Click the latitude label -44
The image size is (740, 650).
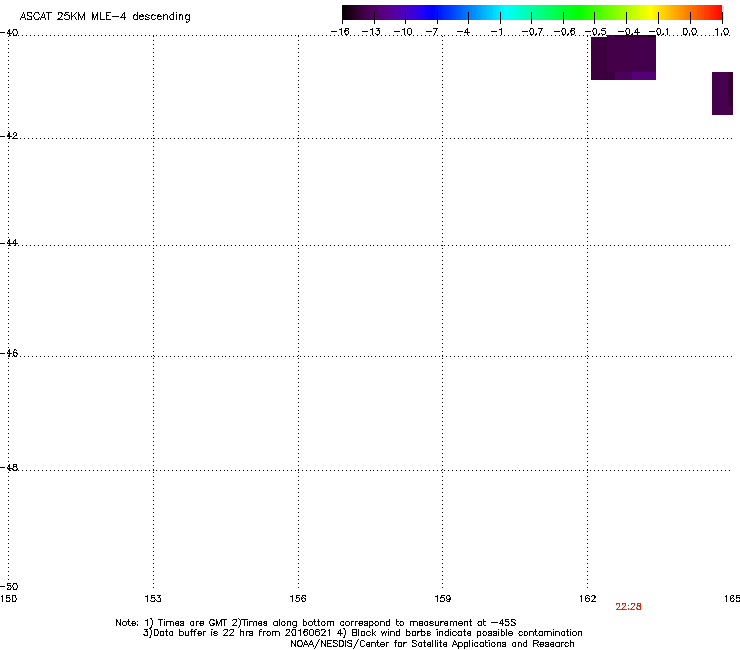coord(9,243)
